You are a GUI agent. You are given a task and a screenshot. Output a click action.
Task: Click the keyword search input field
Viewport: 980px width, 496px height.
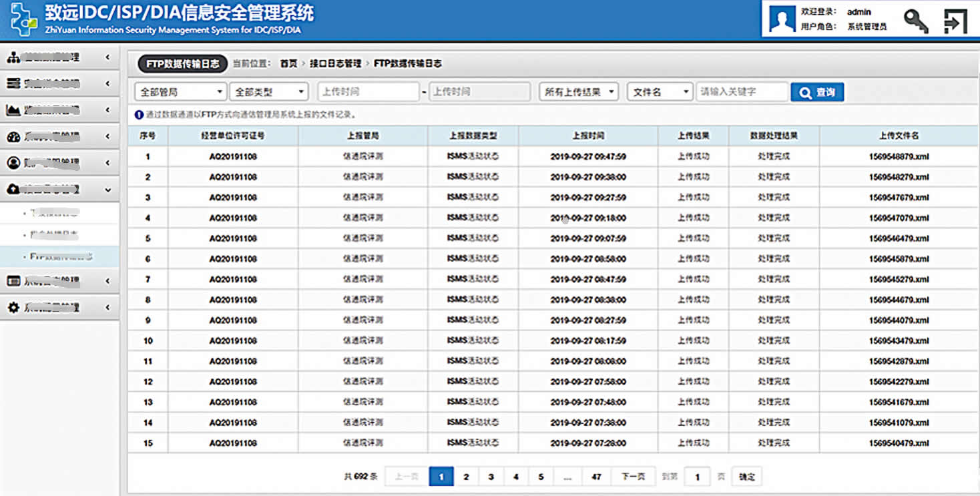tap(742, 92)
